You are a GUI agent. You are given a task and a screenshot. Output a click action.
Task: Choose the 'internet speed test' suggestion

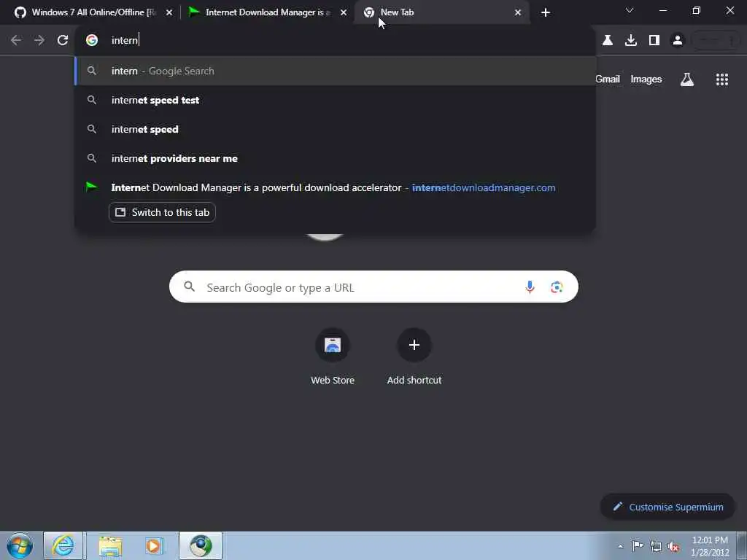point(336,100)
